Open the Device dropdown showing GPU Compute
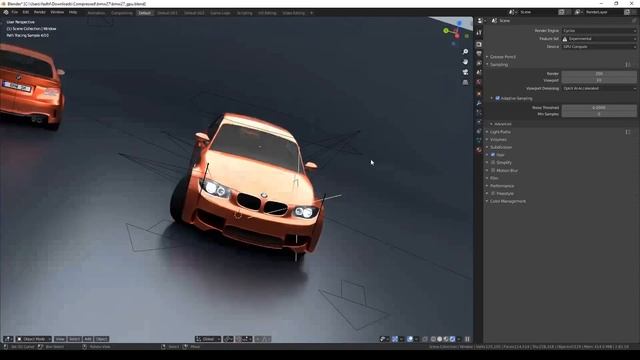640x360 pixels. pyautogui.click(x=599, y=47)
